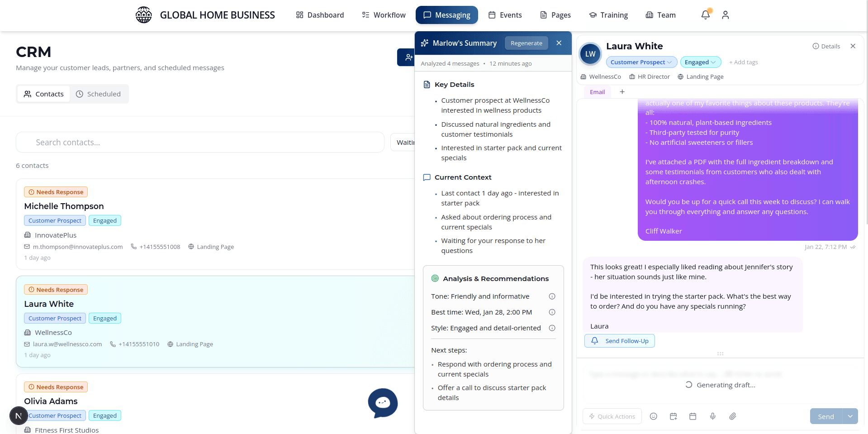Click the Send Follow-Up button

click(x=619, y=341)
